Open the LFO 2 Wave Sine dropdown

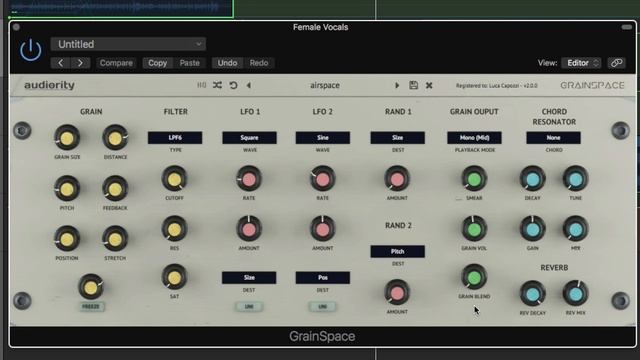[322, 138]
